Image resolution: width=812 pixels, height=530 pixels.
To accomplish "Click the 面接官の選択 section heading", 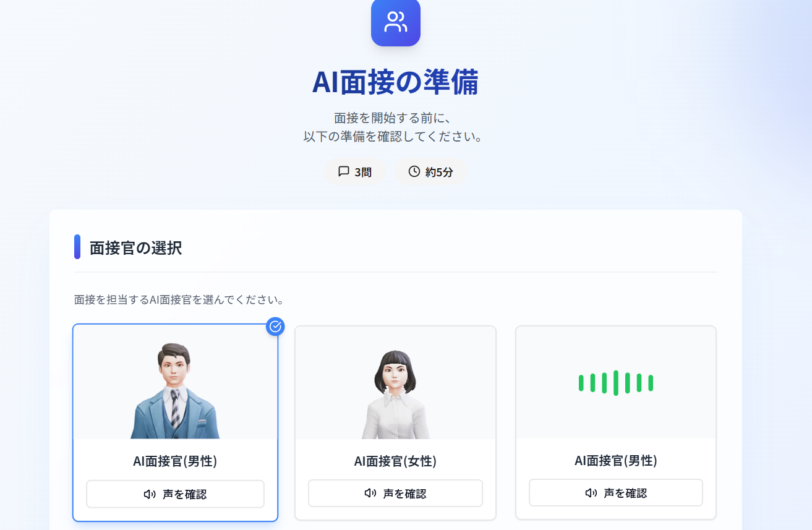I will click(x=135, y=248).
